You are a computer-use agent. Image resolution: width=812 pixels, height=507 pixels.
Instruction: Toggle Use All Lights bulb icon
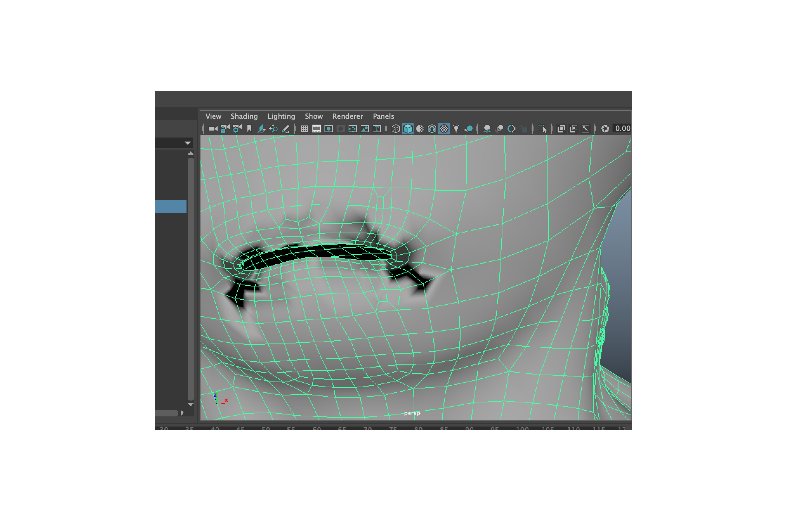(x=456, y=129)
